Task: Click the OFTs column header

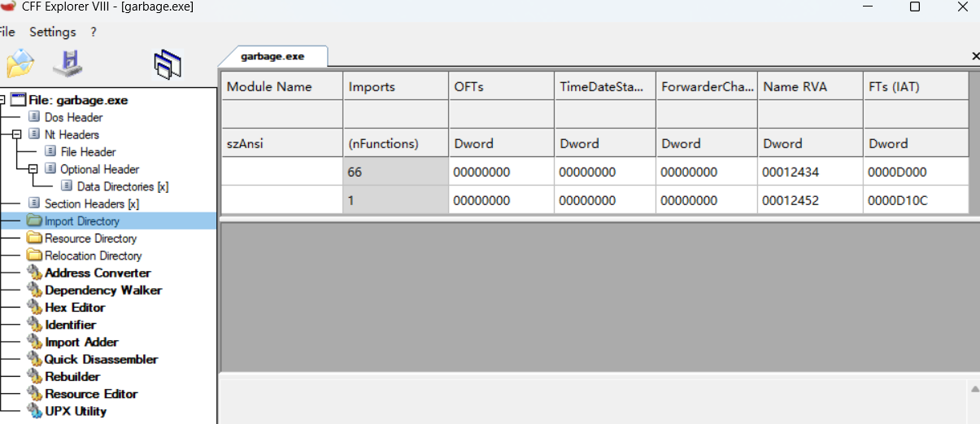Action: point(501,86)
